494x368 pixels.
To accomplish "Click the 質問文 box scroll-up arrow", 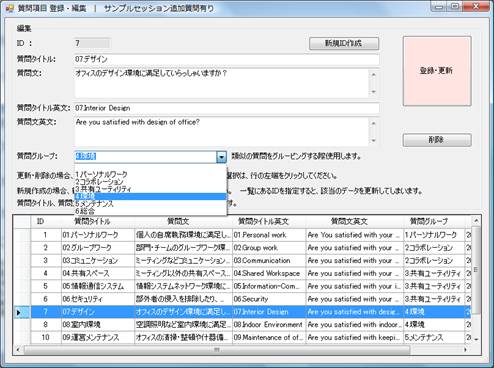I will pos(374,74).
